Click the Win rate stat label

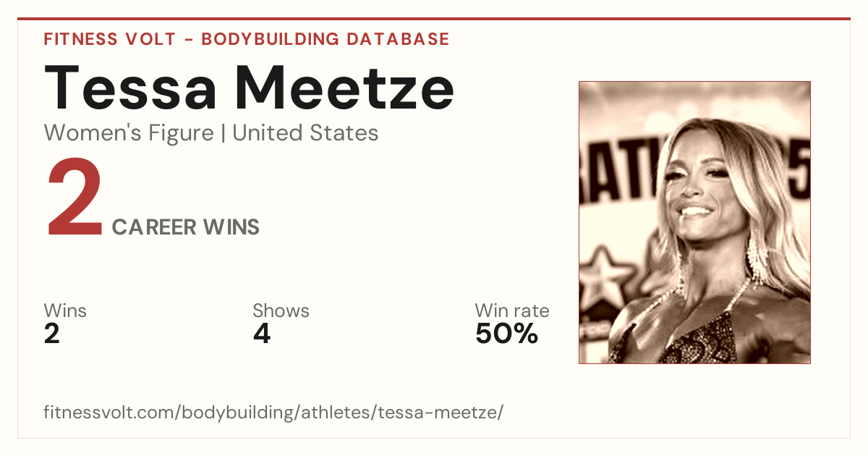tap(511, 311)
